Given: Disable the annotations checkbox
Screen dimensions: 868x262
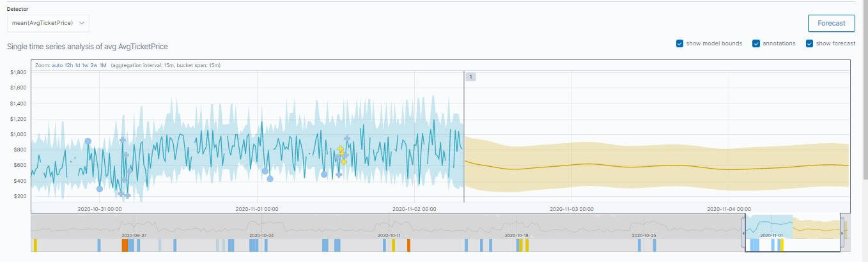Looking at the screenshot, I should point(756,43).
